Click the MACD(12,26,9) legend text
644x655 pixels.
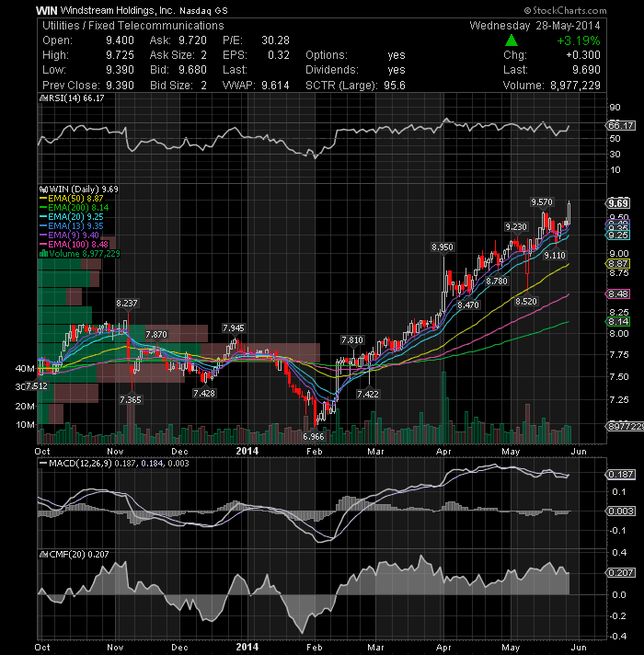pyautogui.click(x=80, y=464)
